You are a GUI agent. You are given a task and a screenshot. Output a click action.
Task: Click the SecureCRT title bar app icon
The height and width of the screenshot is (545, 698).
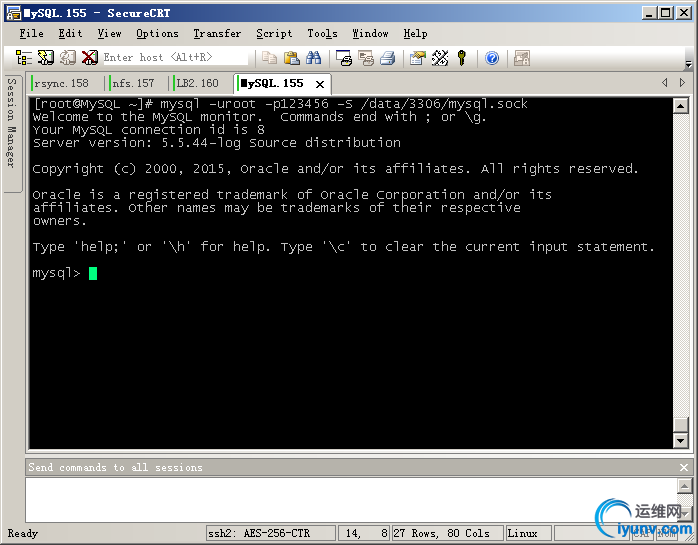coord(13,13)
